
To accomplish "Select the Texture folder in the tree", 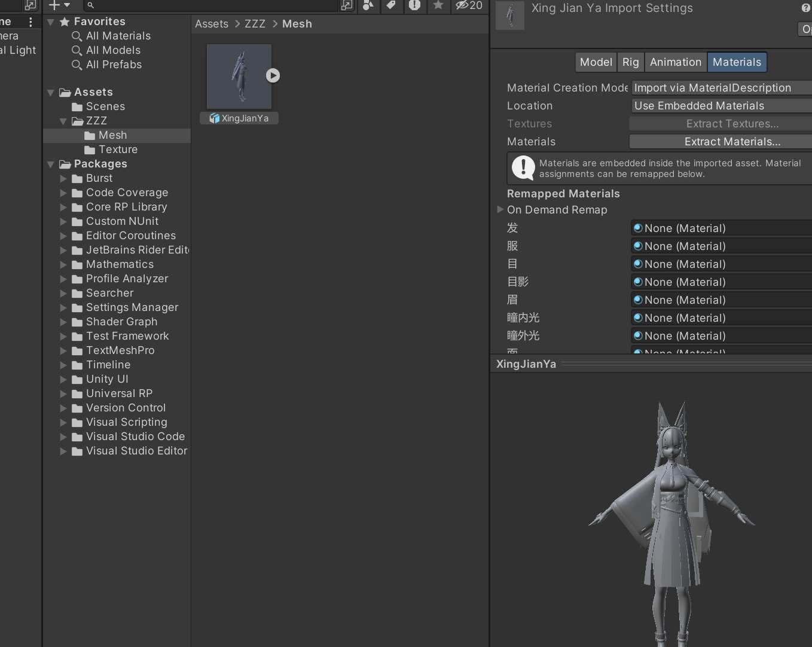I will 118,149.
